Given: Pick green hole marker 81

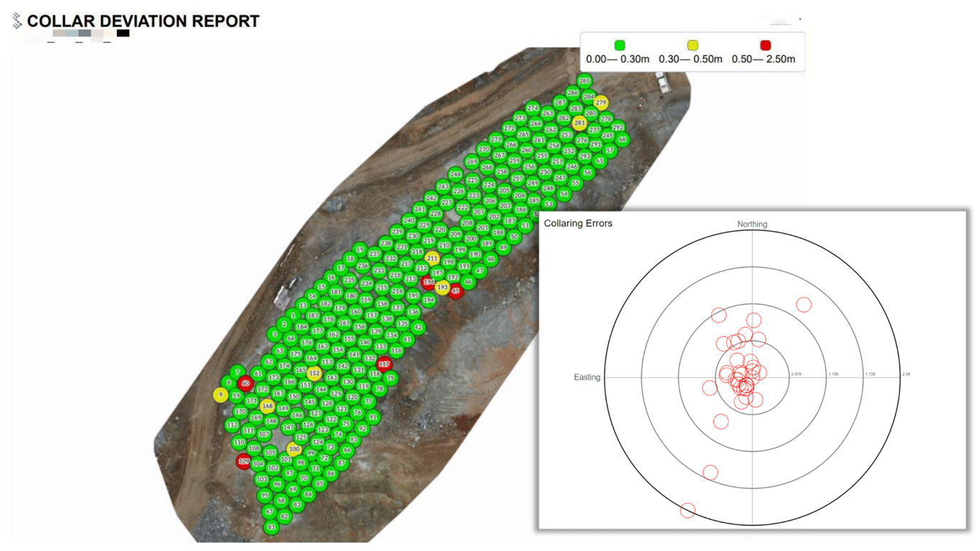Looking at the screenshot, I should point(271,527).
